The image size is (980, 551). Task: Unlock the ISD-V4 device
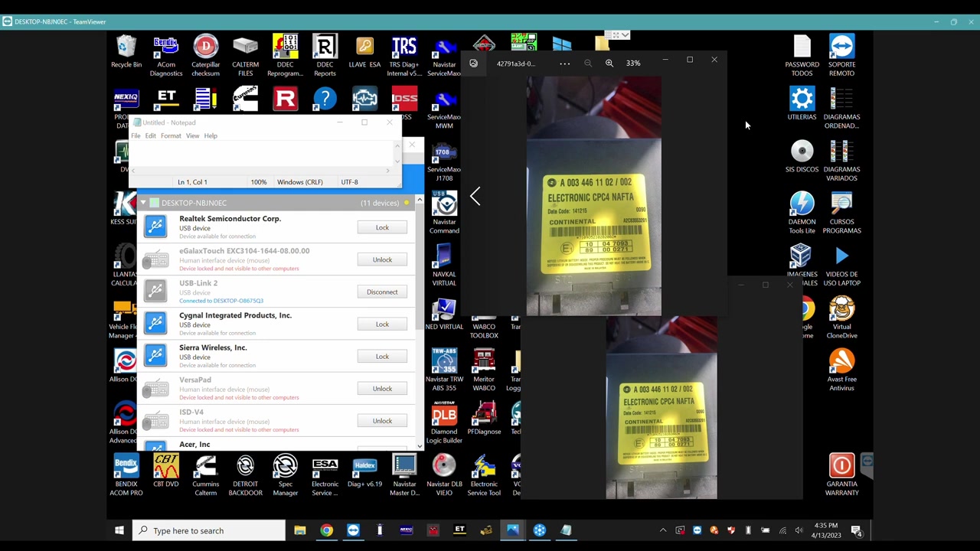382,420
